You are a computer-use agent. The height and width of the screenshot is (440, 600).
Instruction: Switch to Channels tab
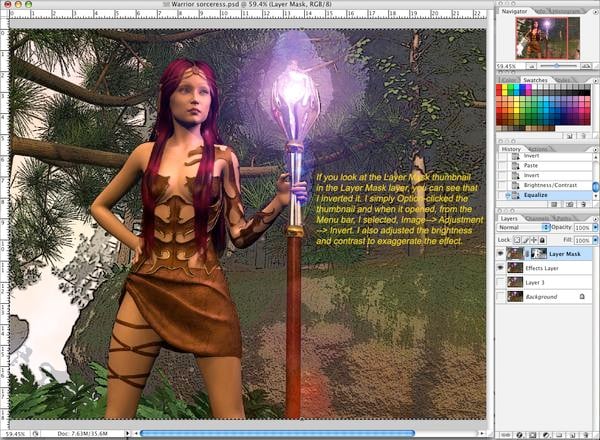(x=536, y=218)
